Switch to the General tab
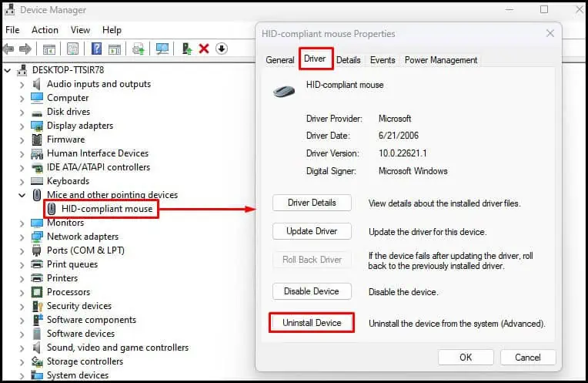This screenshot has height=383, width=588. point(279,60)
